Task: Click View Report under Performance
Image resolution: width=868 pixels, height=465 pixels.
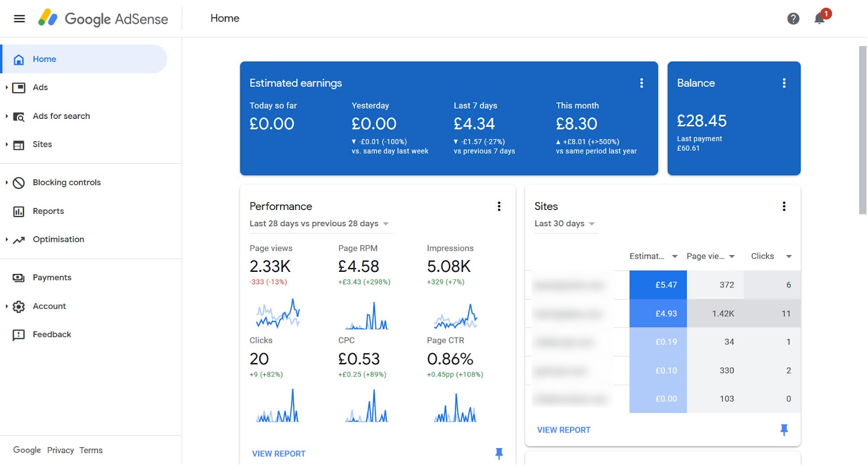Action: (279, 454)
